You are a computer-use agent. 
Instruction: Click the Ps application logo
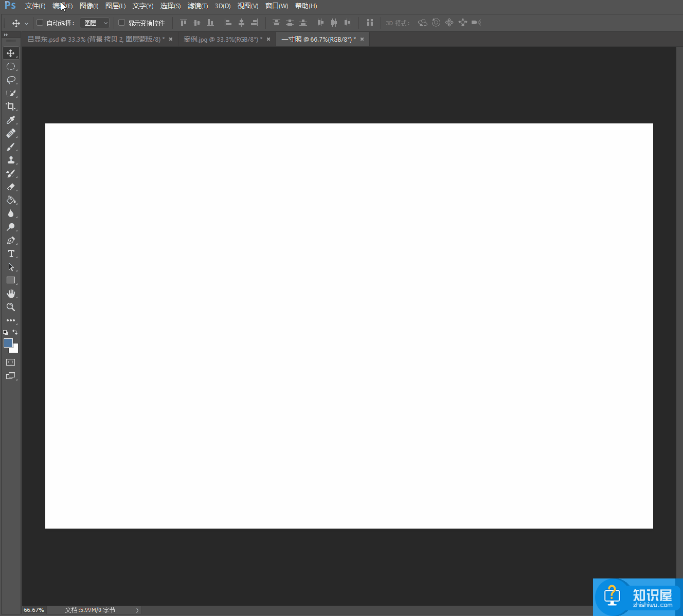pyautogui.click(x=10, y=6)
